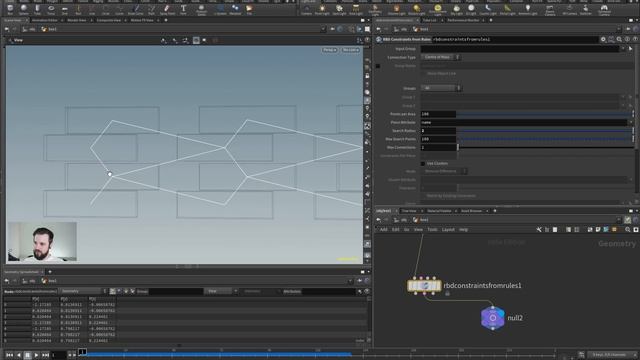This screenshot has width=640, height=360.
Task: Click network editor search magnifier icon
Action: 628,230
